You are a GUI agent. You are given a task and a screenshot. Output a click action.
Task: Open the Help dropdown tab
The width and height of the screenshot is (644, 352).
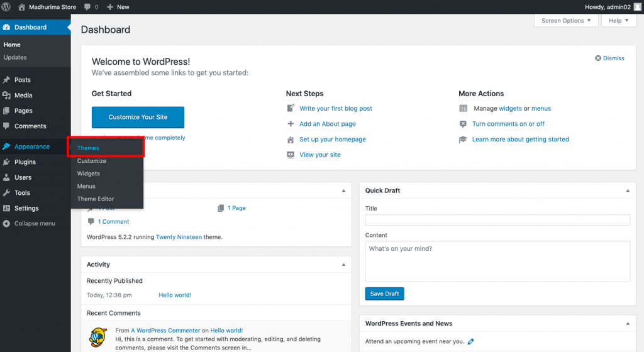pyautogui.click(x=619, y=21)
